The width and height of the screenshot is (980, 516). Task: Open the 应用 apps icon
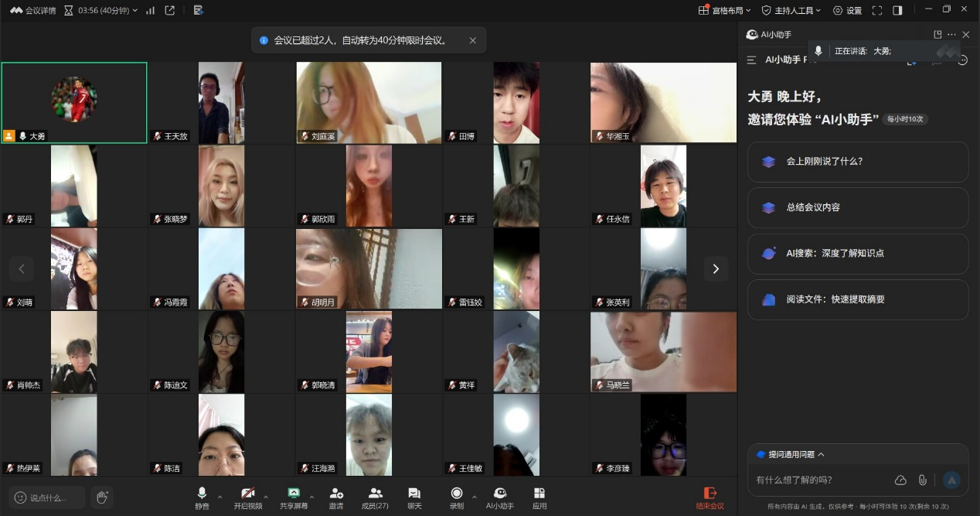pyautogui.click(x=539, y=497)
